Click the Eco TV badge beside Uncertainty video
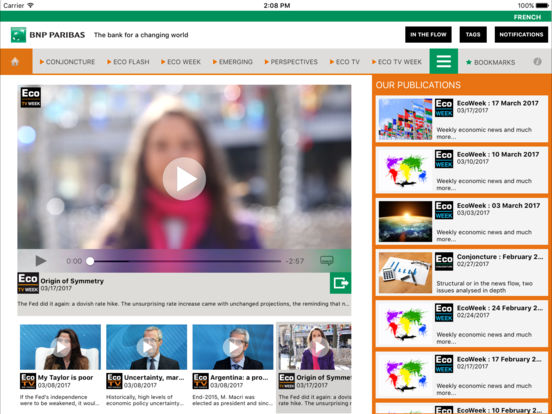 (x=114, y=381)
